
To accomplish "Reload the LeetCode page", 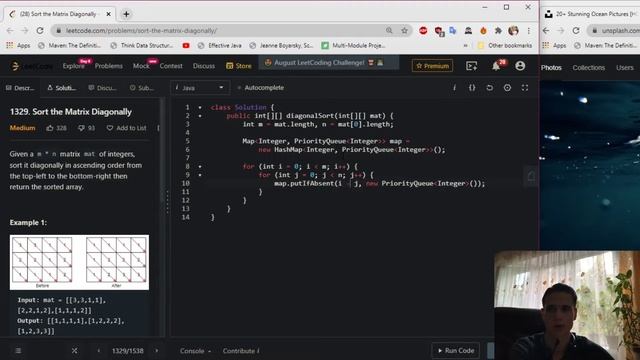I will point(40,31).
